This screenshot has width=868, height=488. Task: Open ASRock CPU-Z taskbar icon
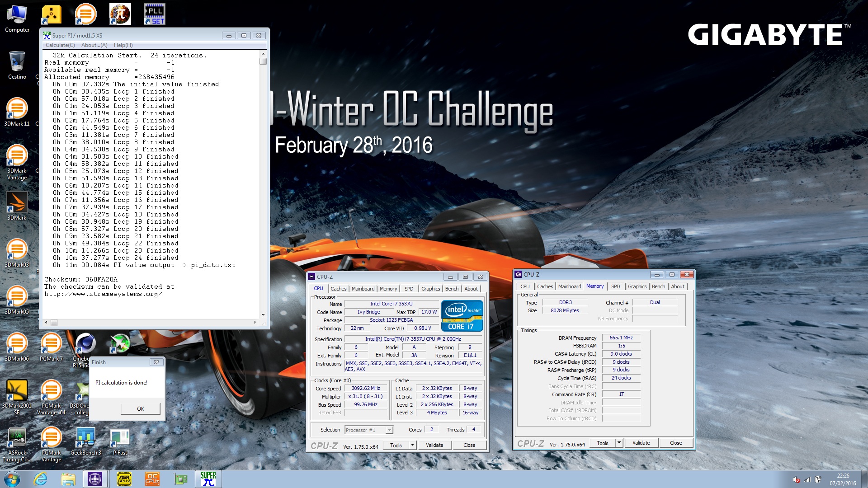pyautogui.click(x=124, y=479)
